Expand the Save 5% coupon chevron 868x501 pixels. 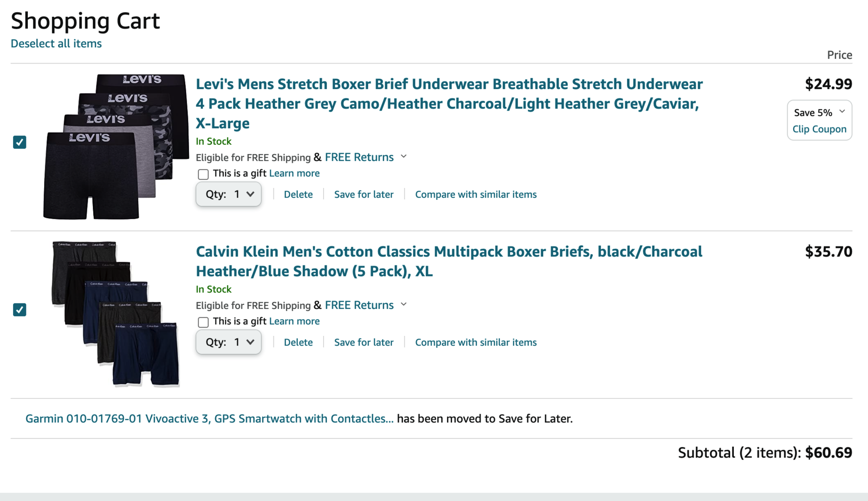[x=842, y=112]
